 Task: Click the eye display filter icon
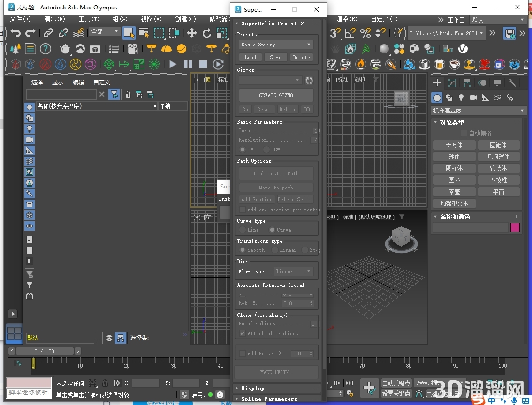tap(30, 226)
